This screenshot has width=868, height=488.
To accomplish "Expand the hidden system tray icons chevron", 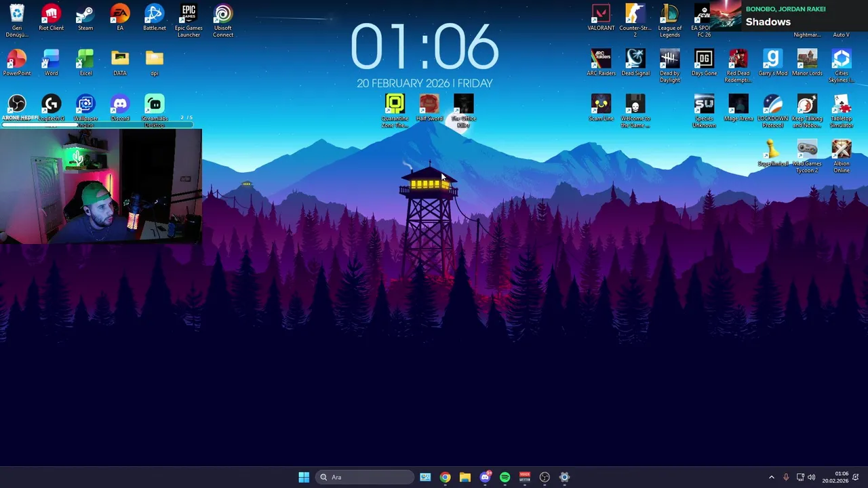I will (x=771, y=477).
